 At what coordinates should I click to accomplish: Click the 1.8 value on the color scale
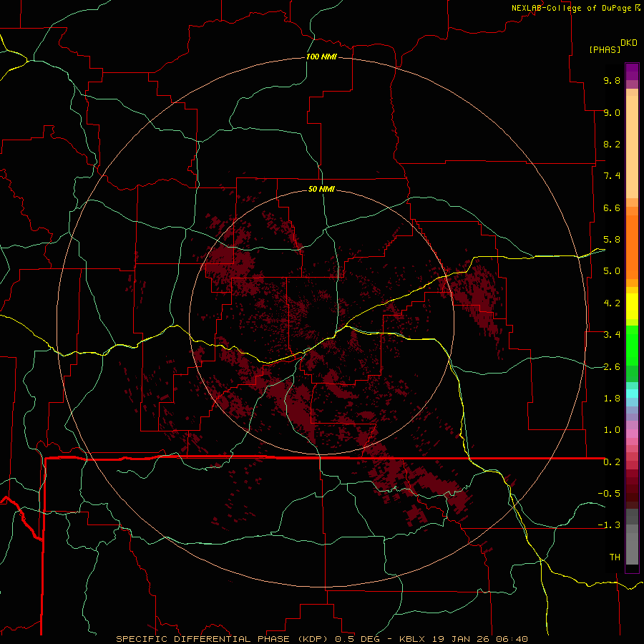612,399
